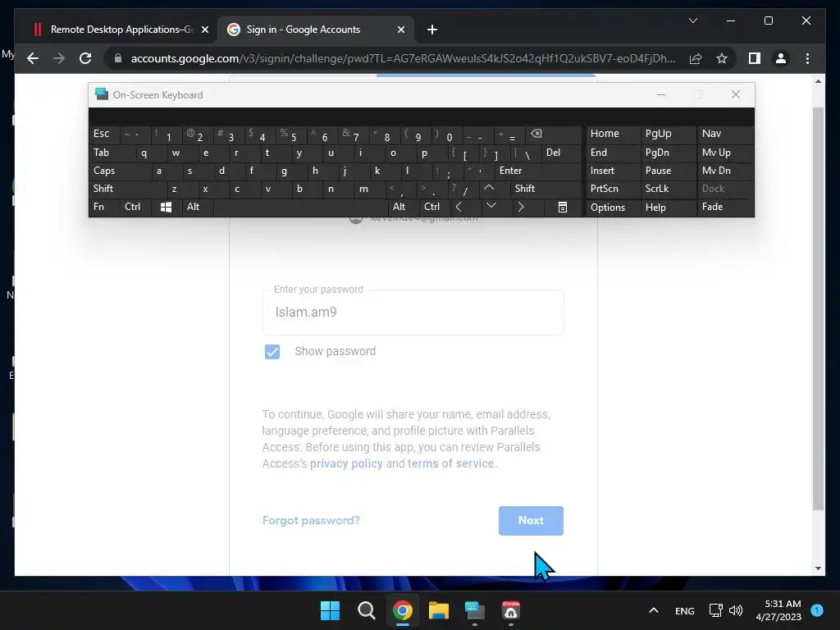The height and width of the screenshot is (630, 840).
Task: Toggle left Shift key on keyboard
Action: click(128, 189)
